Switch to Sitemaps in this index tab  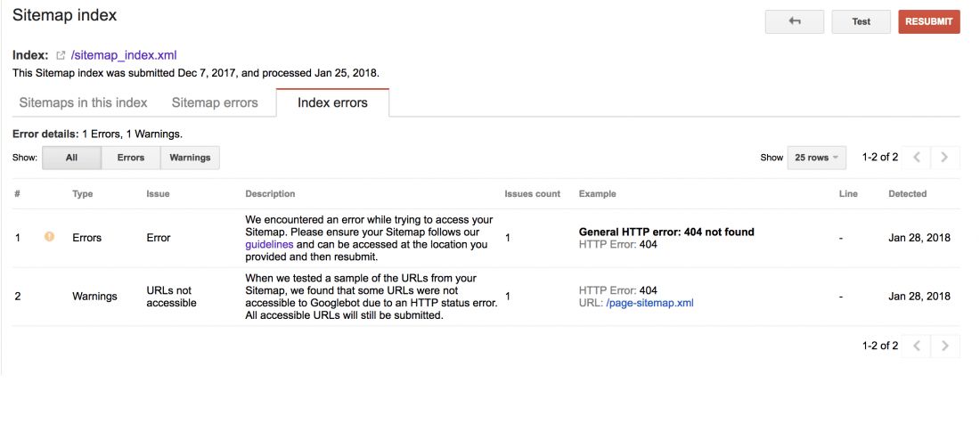click(83, 102)
